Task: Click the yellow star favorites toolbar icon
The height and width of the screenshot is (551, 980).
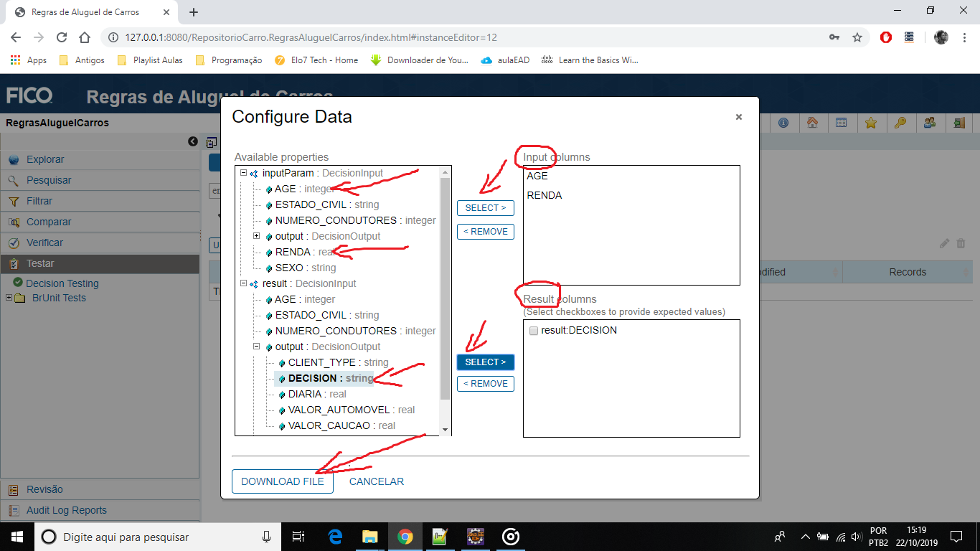Action: pyautogui.click(x=870, y=123)
